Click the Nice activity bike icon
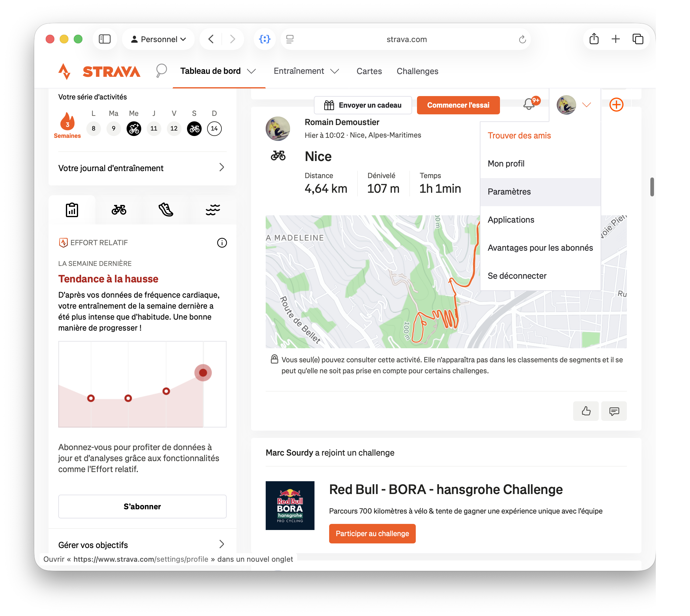This screenshot has width=690, height=616. [278, 156]
